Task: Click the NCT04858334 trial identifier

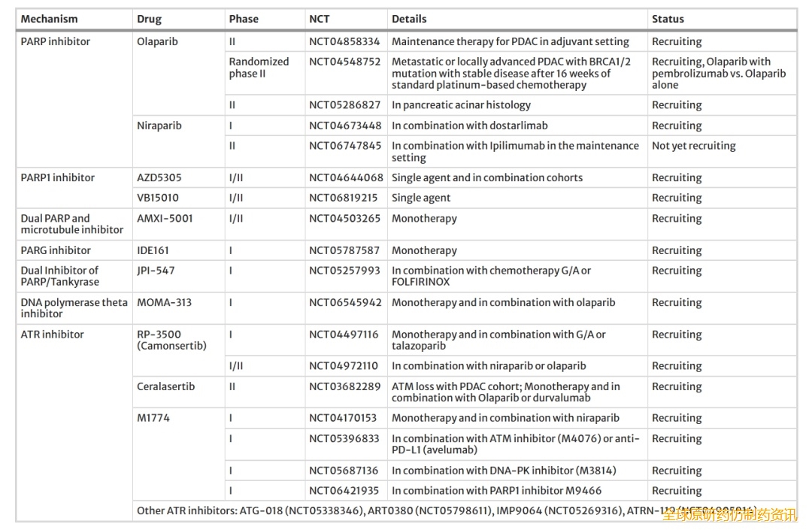Action: pyautogui.click(x=344, y=42)
